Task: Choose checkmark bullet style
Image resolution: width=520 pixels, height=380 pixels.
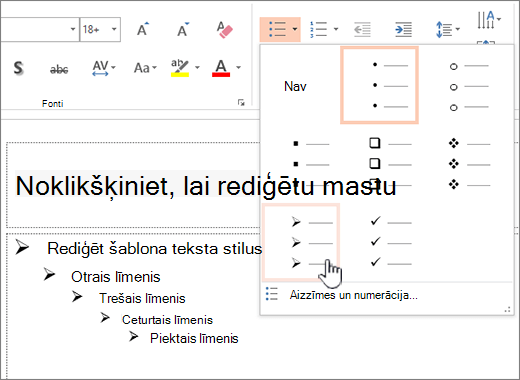Action: (x=391, y=243)
